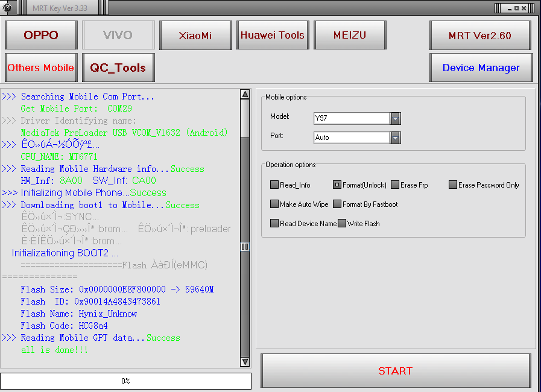
Task: Click the START button
Action: (x=396, y=371)
